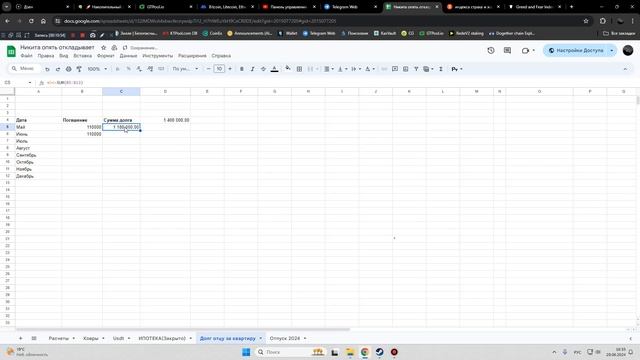The image size is (640, 360).
Task: Decrease the font size
Action: click(x=209, y=69)
